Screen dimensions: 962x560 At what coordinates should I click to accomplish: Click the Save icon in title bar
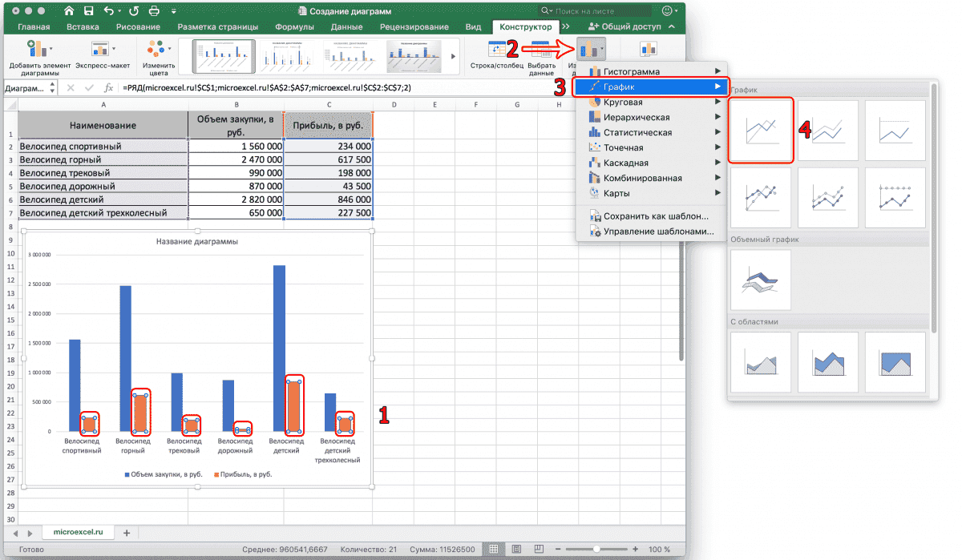pos(90,11)
